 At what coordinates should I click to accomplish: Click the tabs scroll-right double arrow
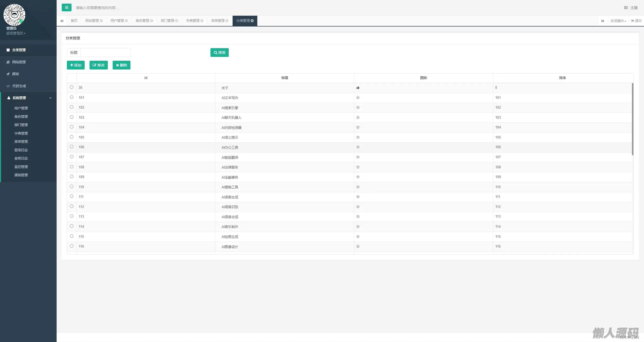pos(603,21)
